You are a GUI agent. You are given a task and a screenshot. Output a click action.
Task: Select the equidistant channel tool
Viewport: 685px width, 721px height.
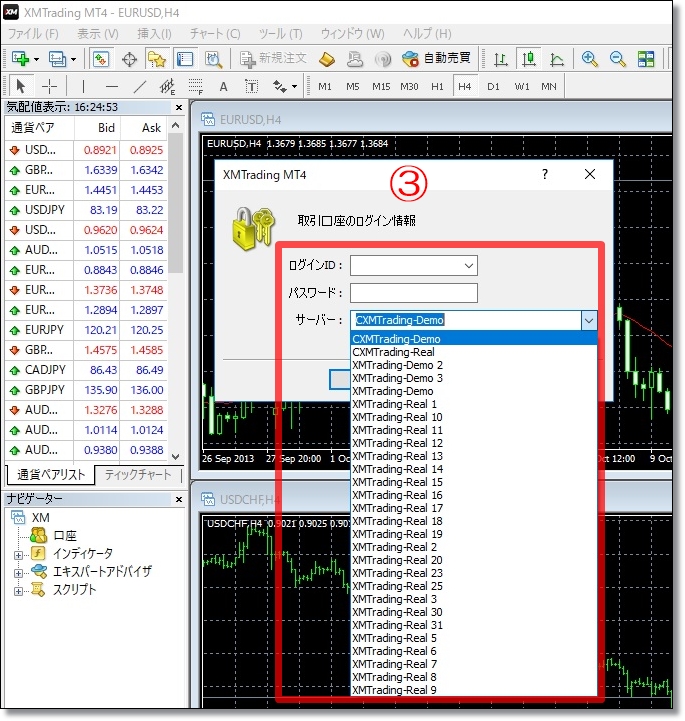(167, 86)
